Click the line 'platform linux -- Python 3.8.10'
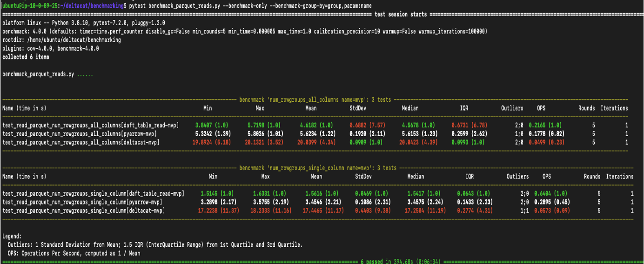Viewport: 644px width, 264px height. (84, 23)
